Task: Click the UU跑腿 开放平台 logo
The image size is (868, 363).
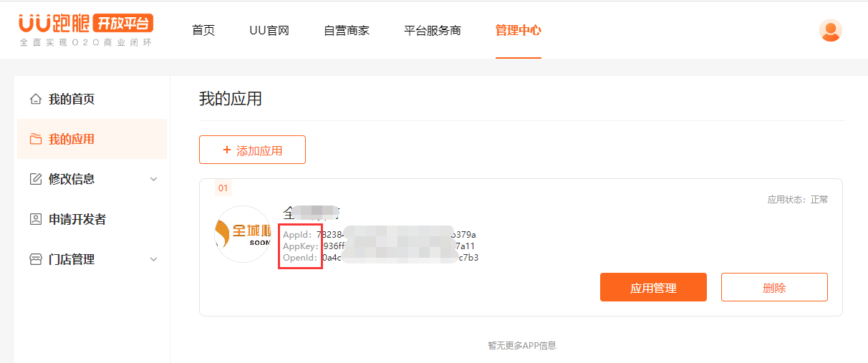Action: (x=86, y=30)
